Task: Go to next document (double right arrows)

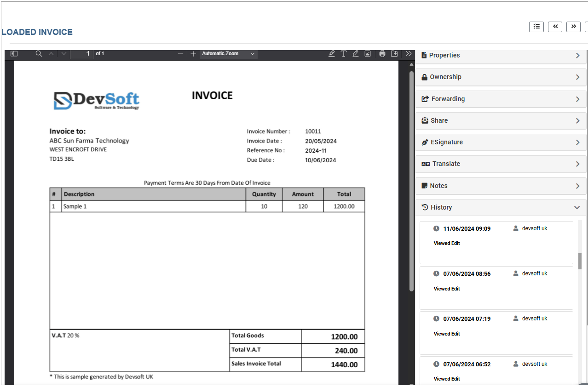Action: pyautogui.click(x=573, y=27)
